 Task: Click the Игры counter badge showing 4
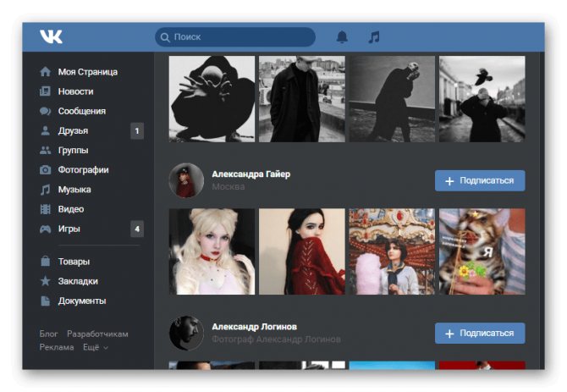[x=137, y=229]
